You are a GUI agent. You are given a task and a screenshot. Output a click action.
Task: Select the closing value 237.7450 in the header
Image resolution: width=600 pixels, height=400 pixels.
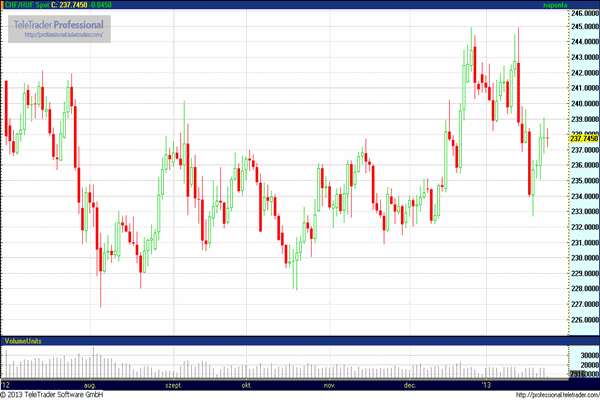point(68,5)
